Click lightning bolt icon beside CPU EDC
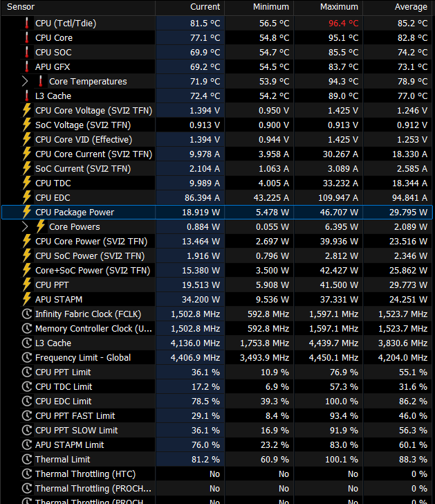 pos(27,198)
